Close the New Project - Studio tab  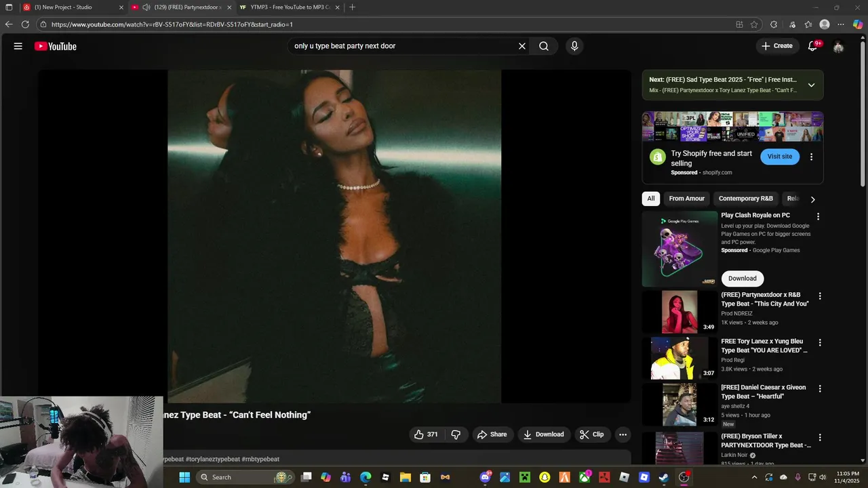click(121, 7)
